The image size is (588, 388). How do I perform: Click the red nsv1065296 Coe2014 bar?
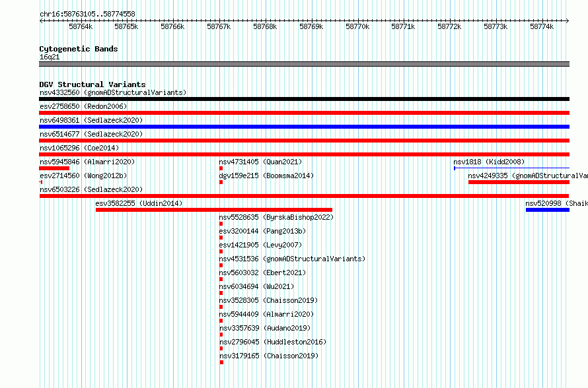[x=304, y=154]
